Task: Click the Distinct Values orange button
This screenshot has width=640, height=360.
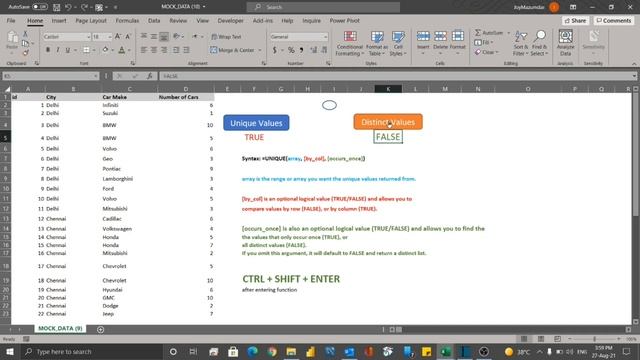Action: coord(388,122)
